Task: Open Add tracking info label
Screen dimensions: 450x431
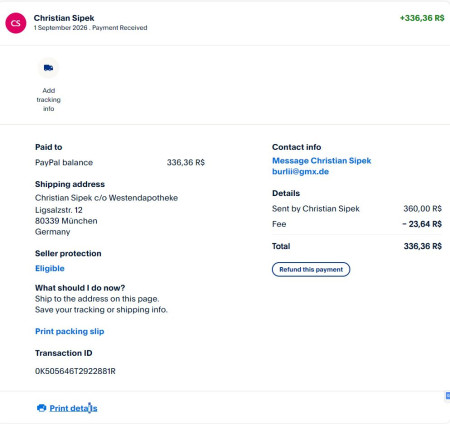Action: click(49, 100)
